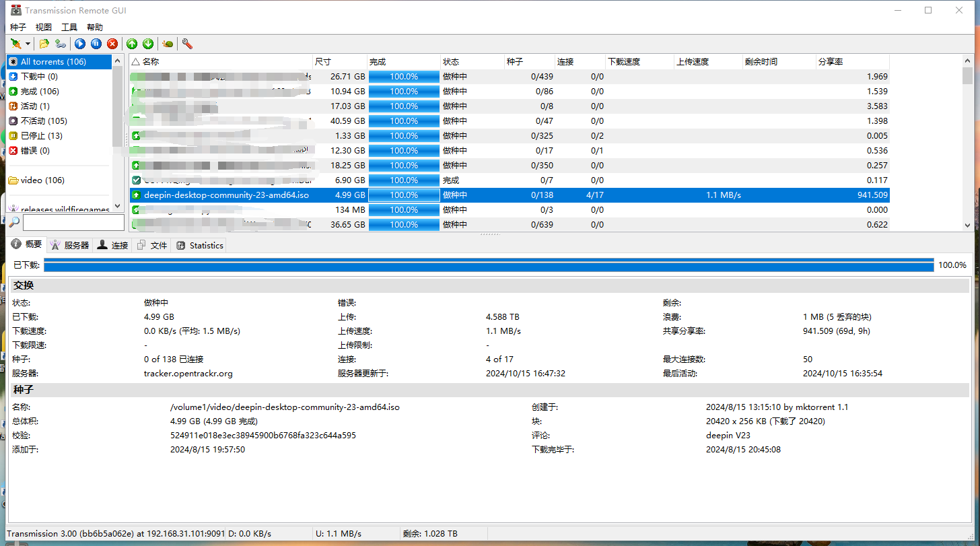Switch to the Statistics tab
This screenshot has height=546, width=980.
coord(199,245)
